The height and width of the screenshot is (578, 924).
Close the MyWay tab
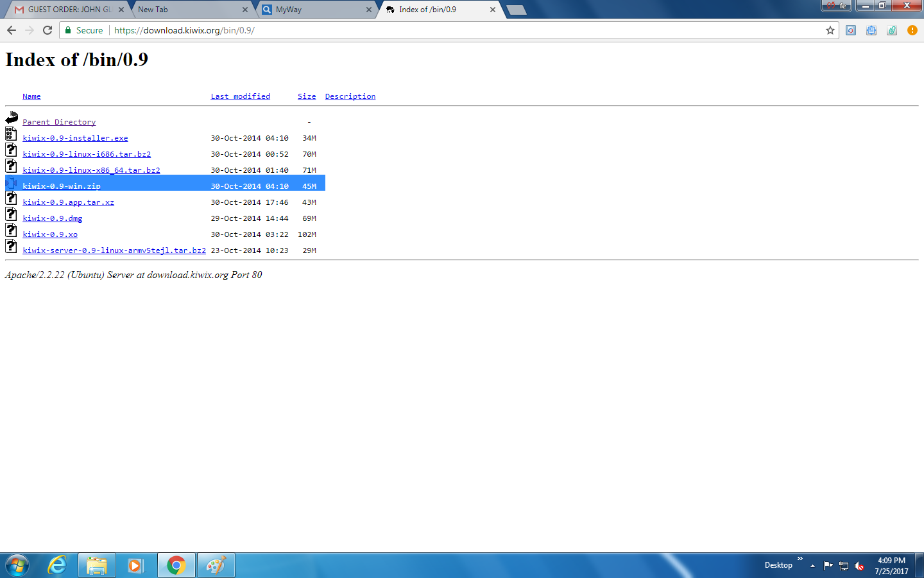click(x=369, y=10)
